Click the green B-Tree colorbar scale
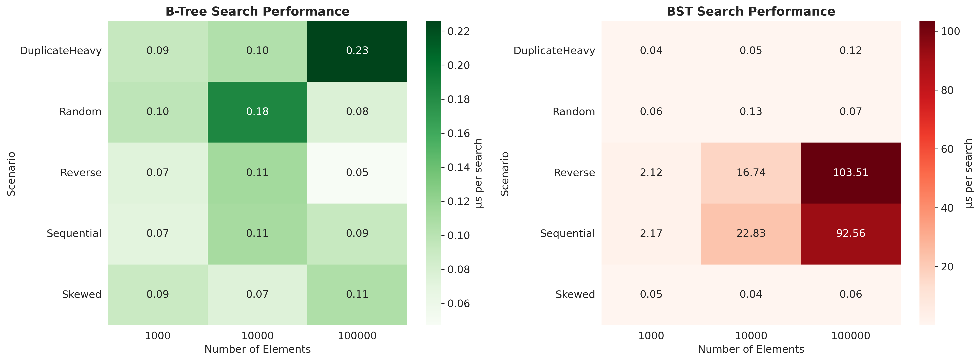The height and width of the screenshot is (361, 980). [433, 172]
